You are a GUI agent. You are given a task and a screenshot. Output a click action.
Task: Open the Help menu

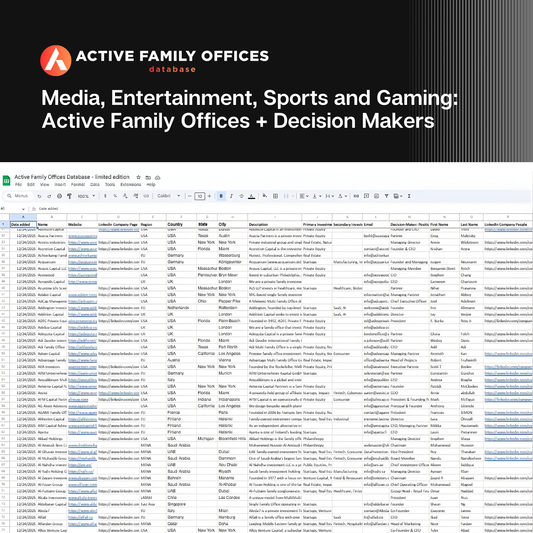coord(151,185)
